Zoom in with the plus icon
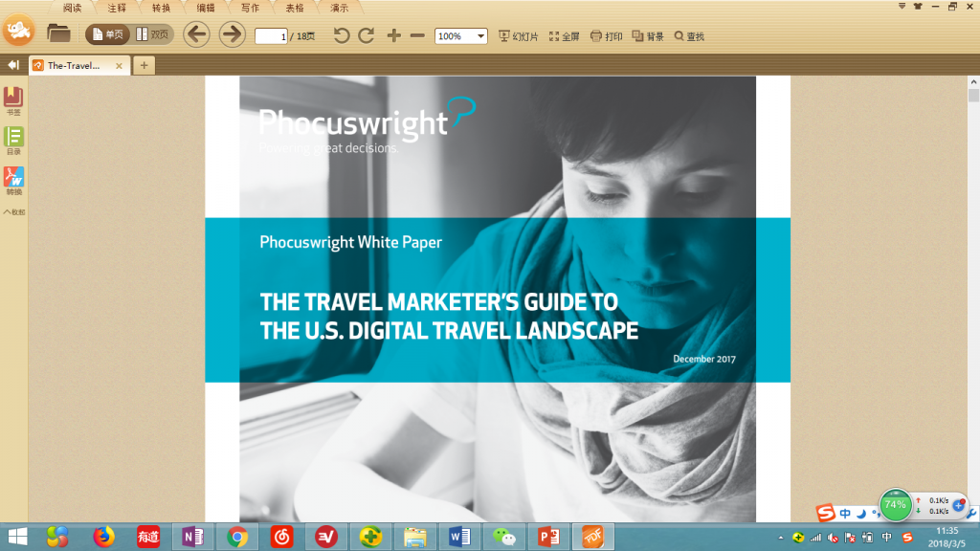The height and width of the screenshot is (551, 980). [x=393, y=35]
